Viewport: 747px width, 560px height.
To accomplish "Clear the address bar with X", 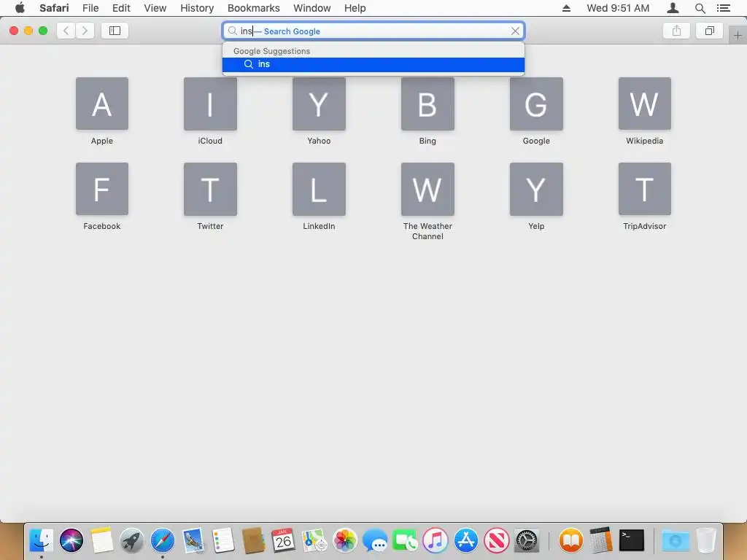I will (x=515, y=31).
